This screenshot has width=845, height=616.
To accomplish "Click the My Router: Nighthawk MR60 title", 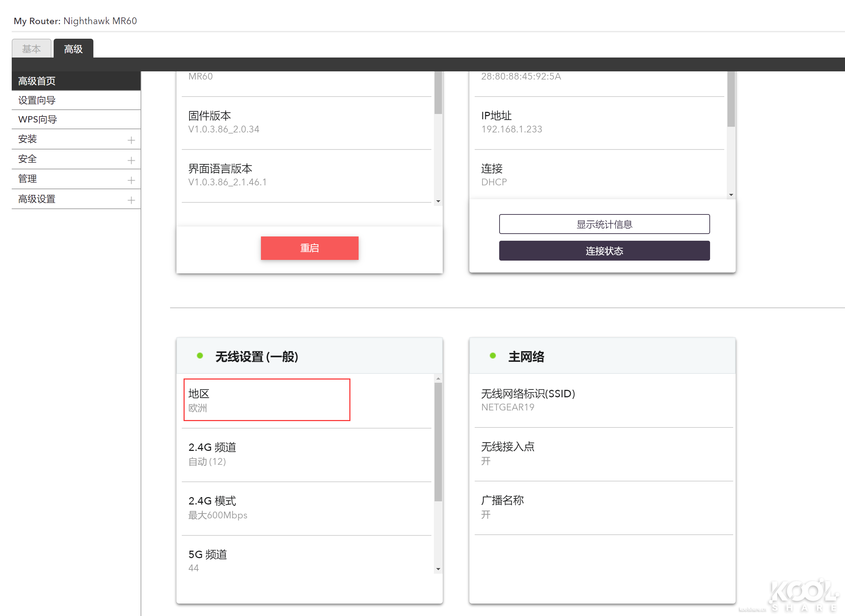I will pos(75,21).
